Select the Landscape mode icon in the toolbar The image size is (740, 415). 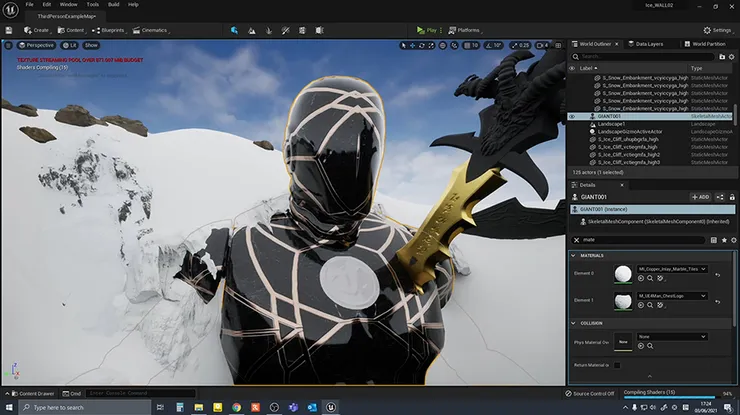tap(252, 30)
